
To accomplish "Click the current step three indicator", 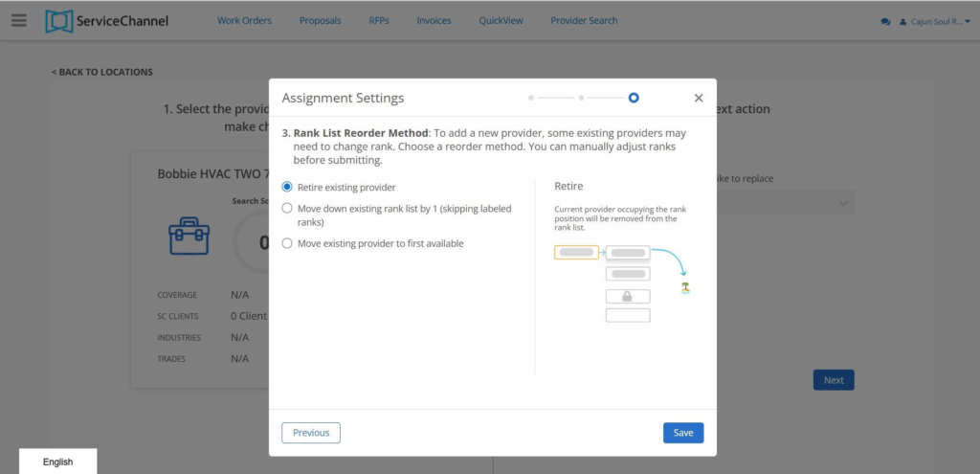I will click(634, 98).
